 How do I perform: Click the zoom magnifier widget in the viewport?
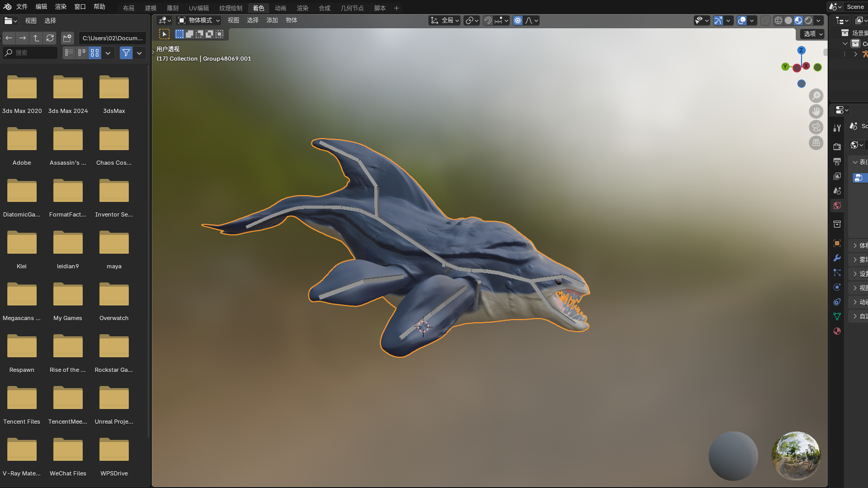tap(816, 96)
